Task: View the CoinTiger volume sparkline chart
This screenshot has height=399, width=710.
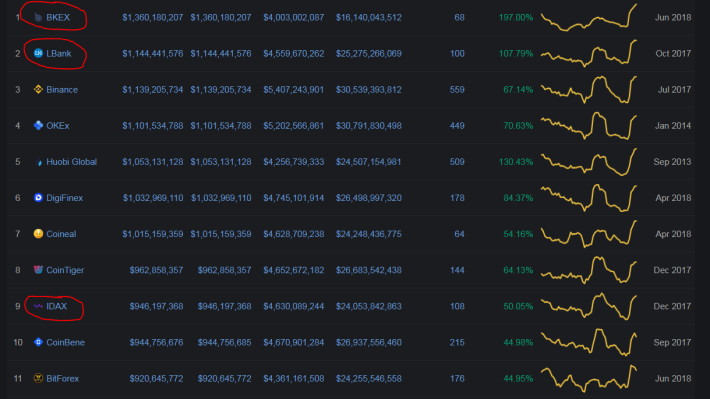Action: click(589, 270)
